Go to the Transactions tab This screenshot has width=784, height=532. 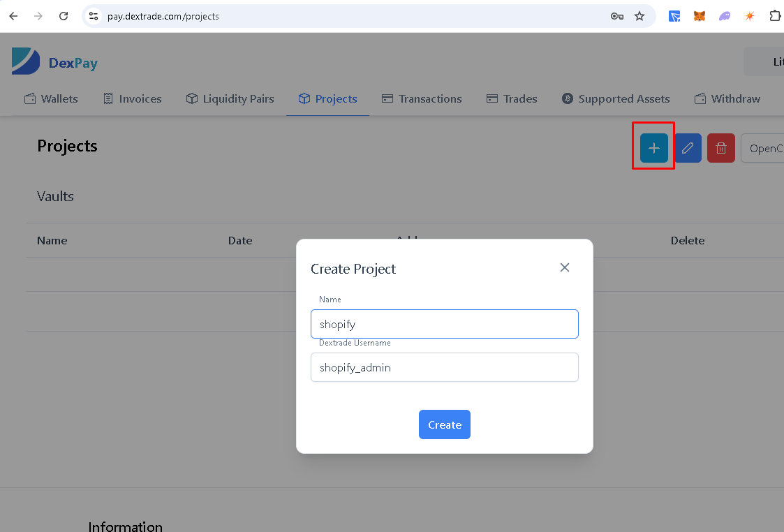422,99
